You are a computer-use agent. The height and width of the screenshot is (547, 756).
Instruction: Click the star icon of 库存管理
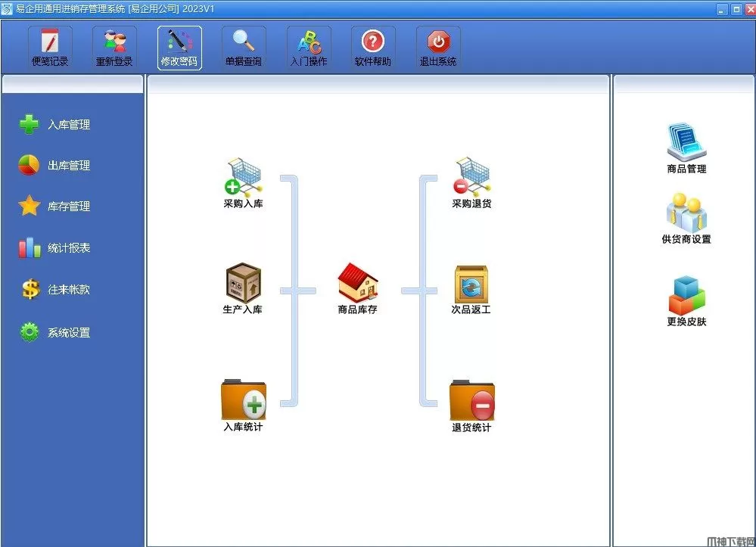pyautogui.click(x=30, y=206)
